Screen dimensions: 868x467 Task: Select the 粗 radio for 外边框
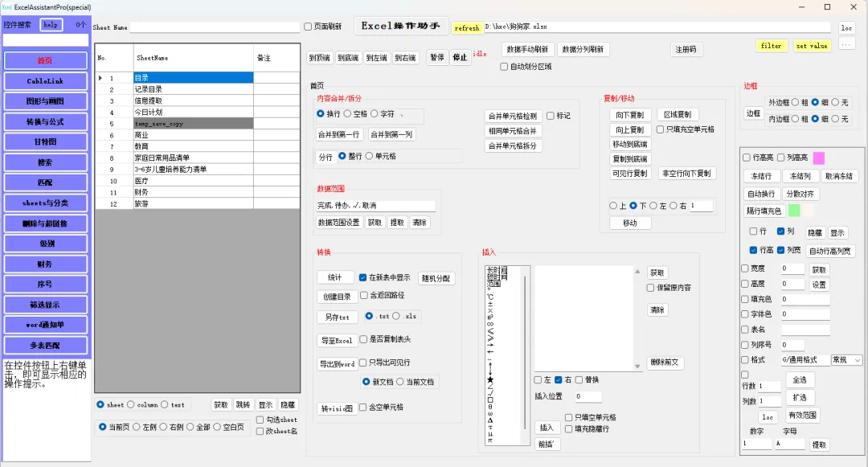click(795, 102)
